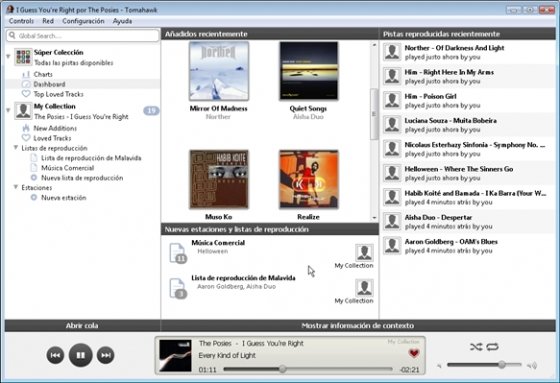Open the Muso Ko album cover
560x383 pixels.
click(219, 179)
